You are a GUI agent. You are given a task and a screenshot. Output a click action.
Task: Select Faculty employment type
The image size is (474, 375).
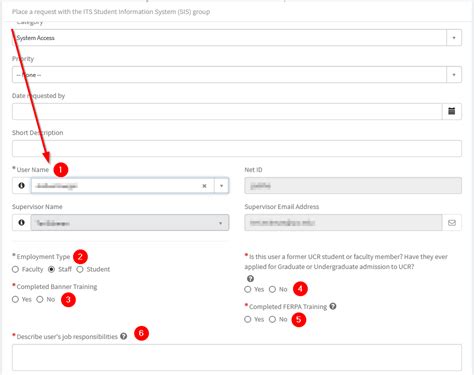pyautogui.click(x=15, y=269)
